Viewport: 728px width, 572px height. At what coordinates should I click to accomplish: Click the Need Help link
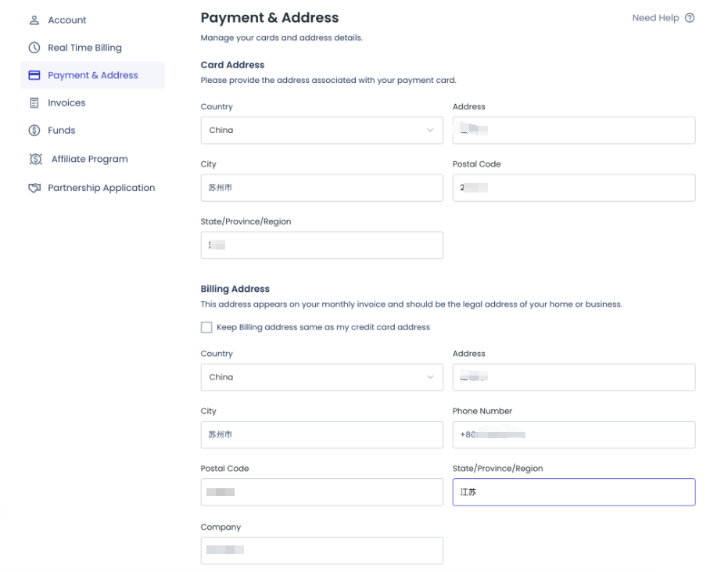point(655,18)
